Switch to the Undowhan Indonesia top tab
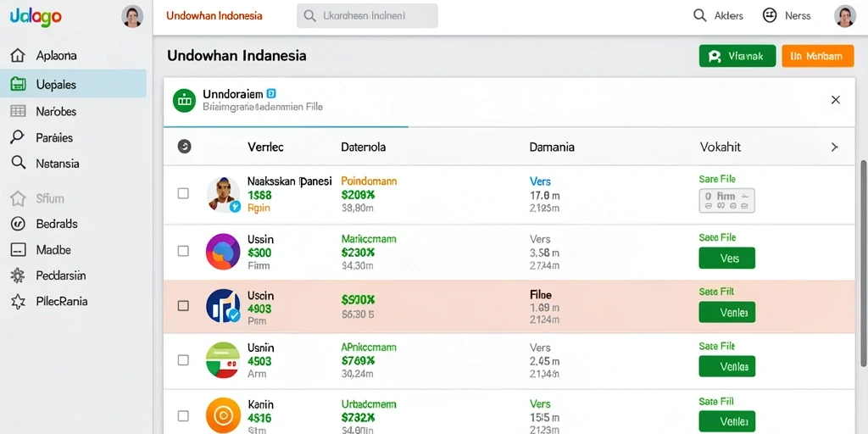 pos(214,15)
